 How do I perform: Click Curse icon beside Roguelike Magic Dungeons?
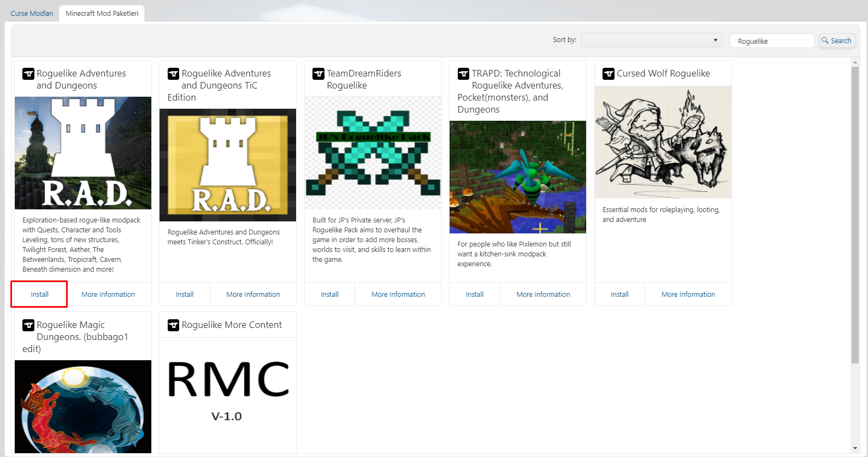28,325
